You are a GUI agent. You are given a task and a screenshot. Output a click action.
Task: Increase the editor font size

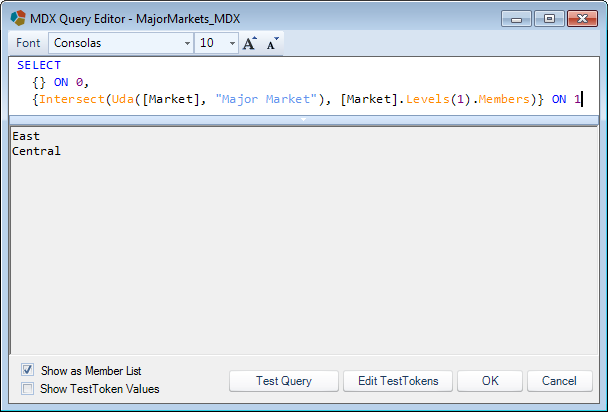click(250, 43)
